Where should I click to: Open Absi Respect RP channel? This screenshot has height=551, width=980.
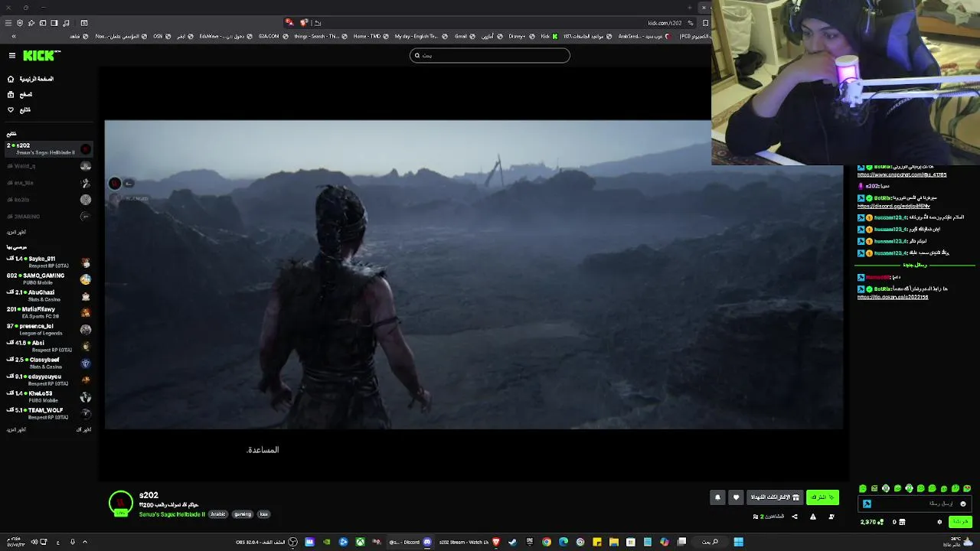(x=49, y=346)
